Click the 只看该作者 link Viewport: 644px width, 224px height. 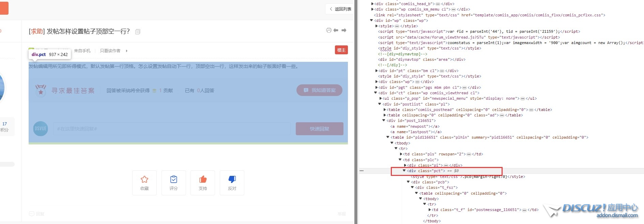[110, 51]
